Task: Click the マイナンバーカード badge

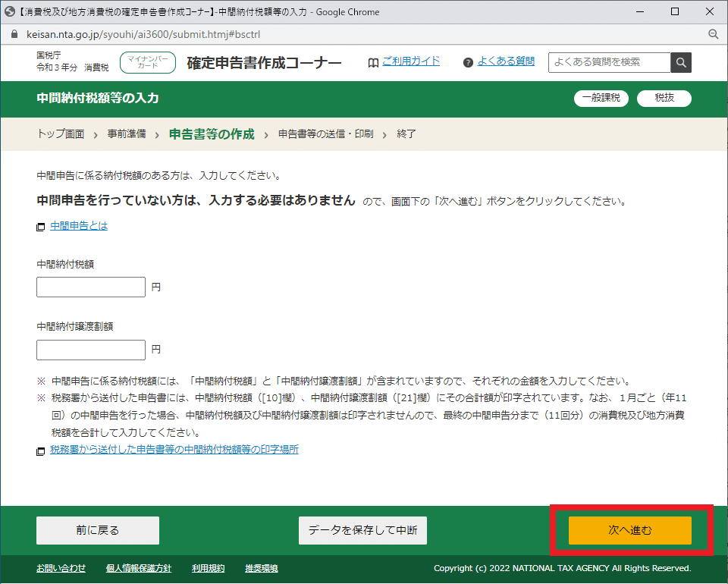Action: tap(148, 63)
